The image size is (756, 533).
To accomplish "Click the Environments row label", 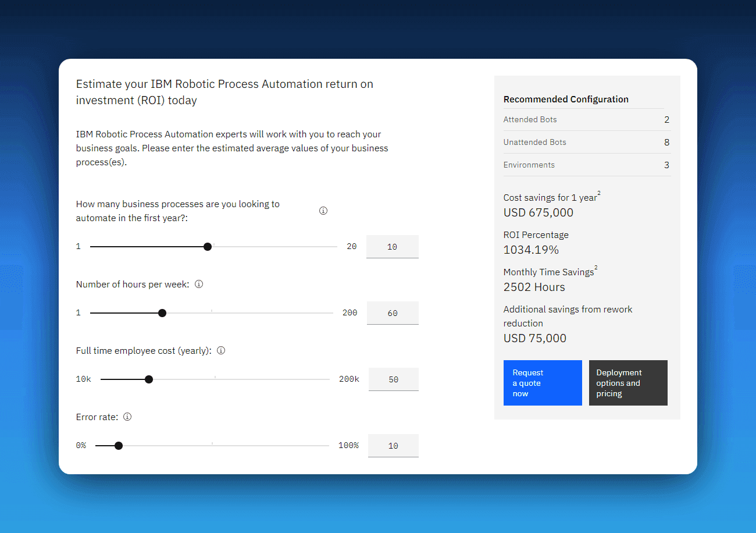I will tap(529, 165).
